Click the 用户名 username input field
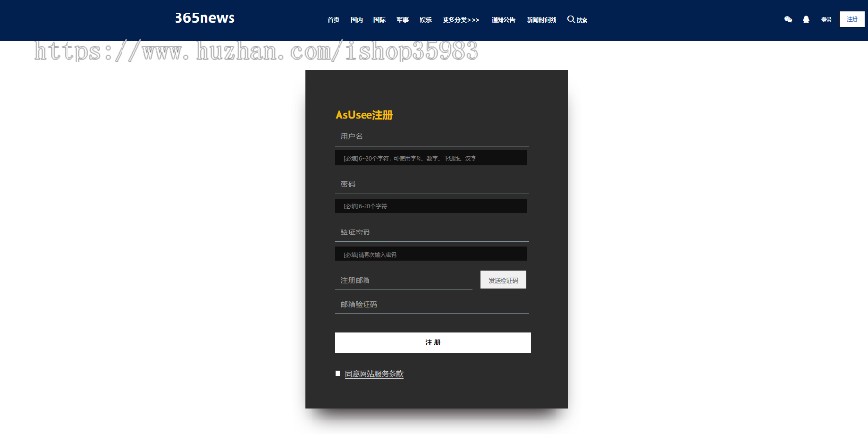Image resolution: width=868 pixels, height=434 pixels. [431, 136]
